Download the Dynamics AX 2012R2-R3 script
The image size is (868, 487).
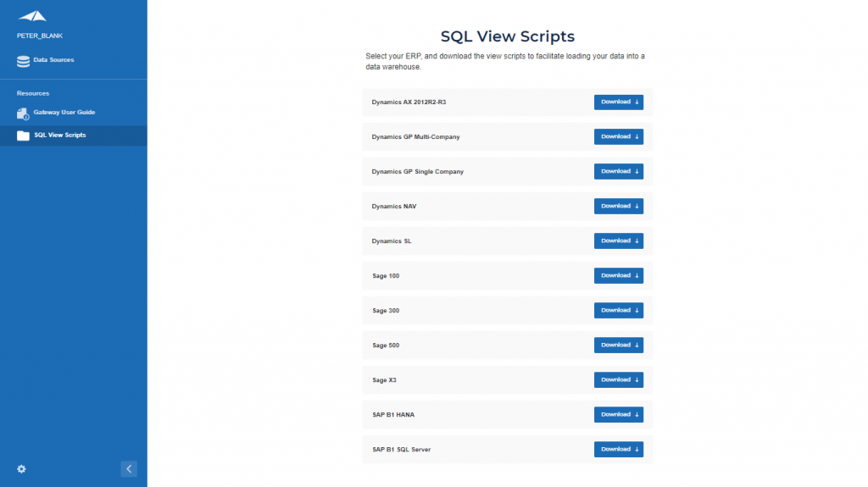(x=618, y=102)
